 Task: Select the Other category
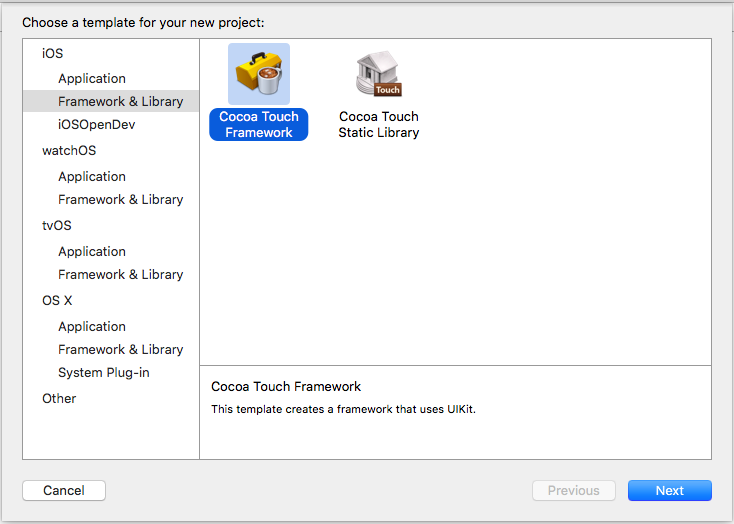(59, 398)
